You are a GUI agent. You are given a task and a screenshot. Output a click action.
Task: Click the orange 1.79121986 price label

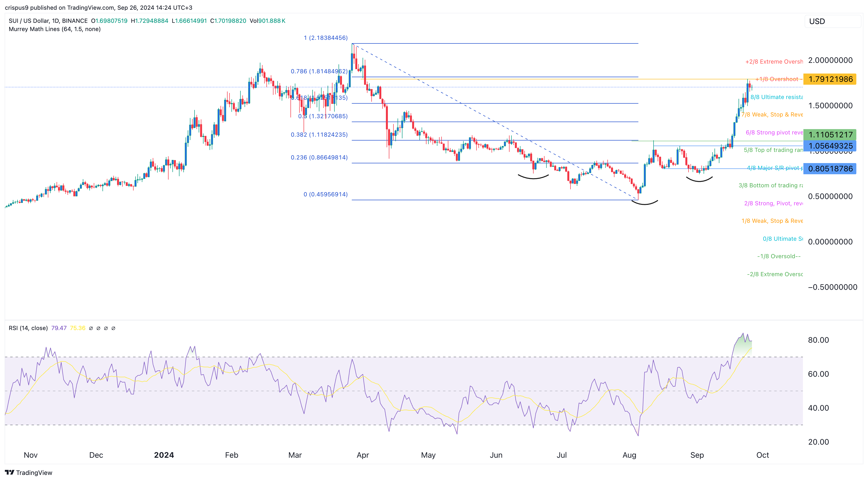(x=830, y=79)
